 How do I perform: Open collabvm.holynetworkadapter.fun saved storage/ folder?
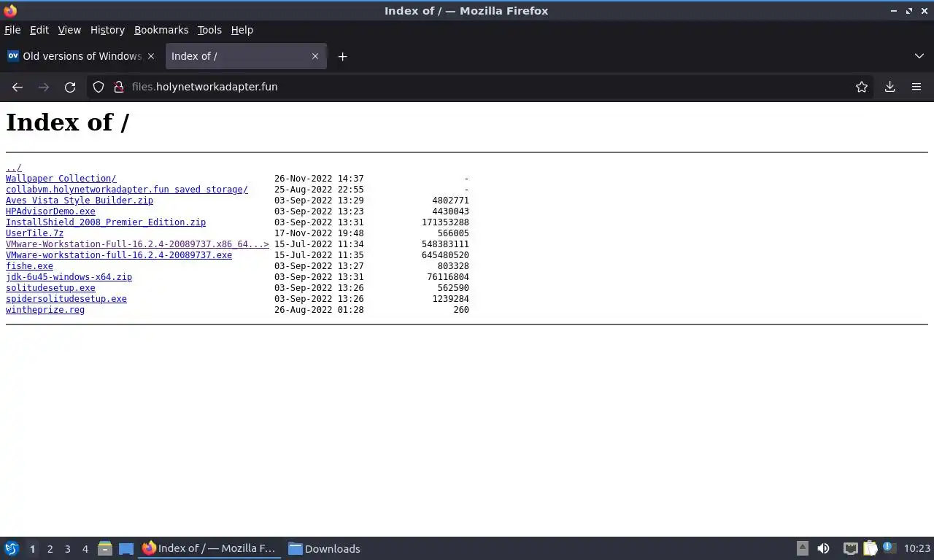(127, 190)
